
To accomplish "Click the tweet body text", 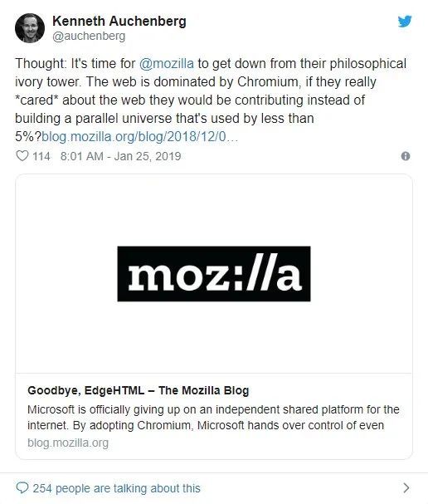I will click(x=211, y=100).
